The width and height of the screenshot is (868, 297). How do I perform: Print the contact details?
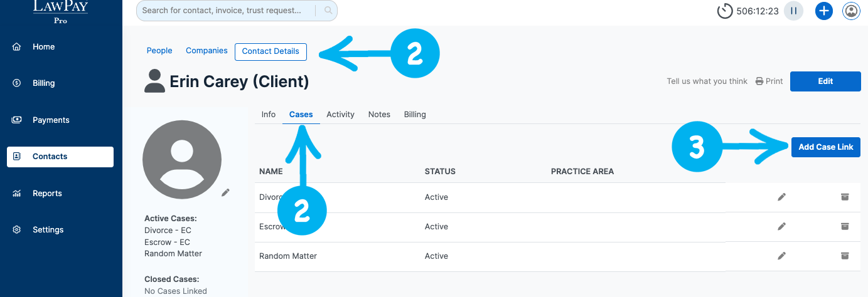pyautogui.click(x=769, y=81)
